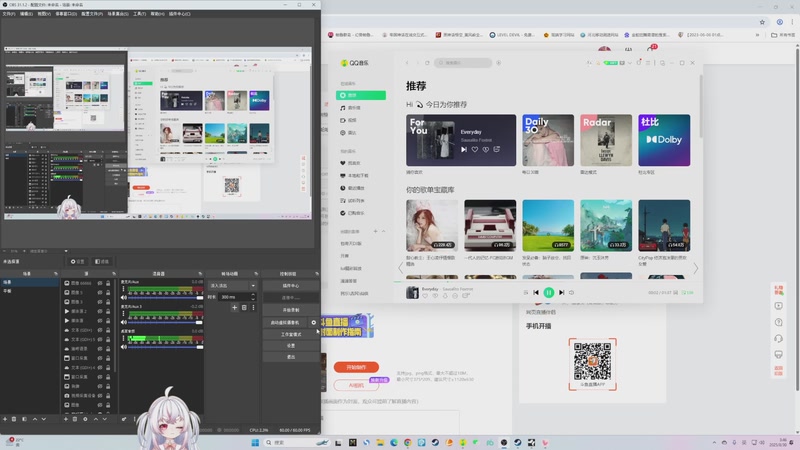Move selected source up in sources panel
800x450 pixels.
[x=95, y=419]
